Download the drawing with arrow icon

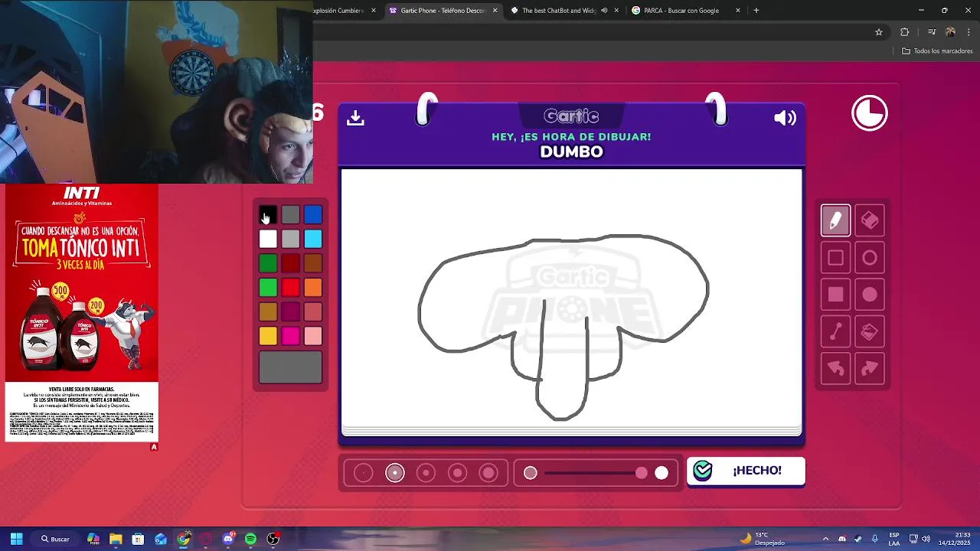coord(355,118)
